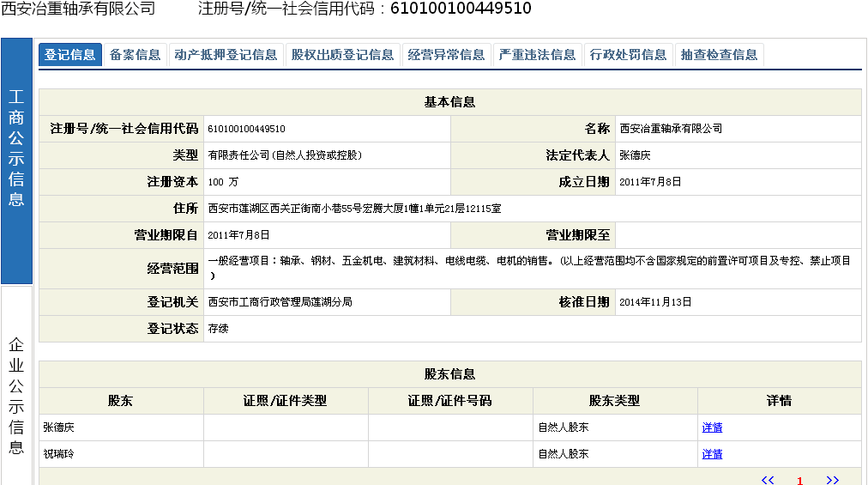This screenshot has height=485, width=868.
Task: Go to previous shareholder page using <<
Action: (x=768, y=480)
